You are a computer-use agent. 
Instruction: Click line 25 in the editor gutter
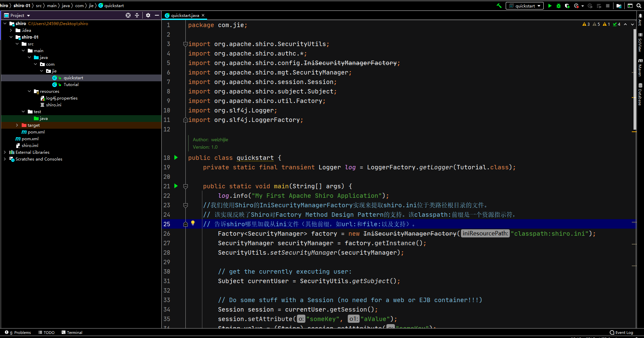pos(167,224)
